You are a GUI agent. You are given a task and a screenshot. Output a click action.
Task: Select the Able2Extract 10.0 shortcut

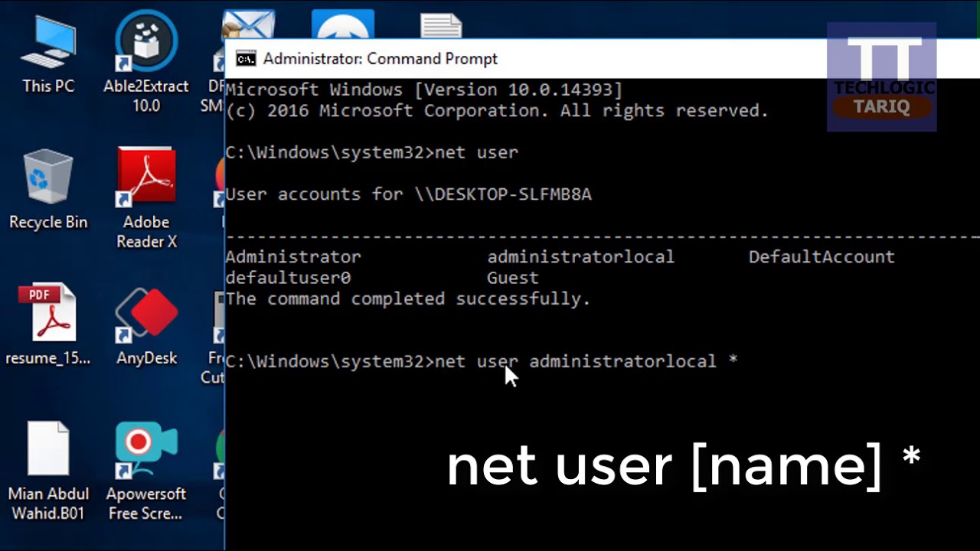(x=146, y=61)
